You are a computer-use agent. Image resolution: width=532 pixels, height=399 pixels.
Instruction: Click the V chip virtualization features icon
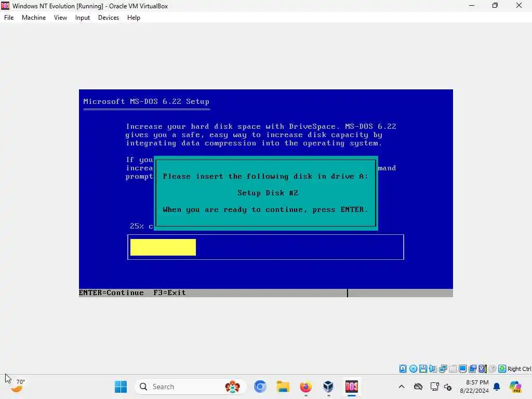[483, 369]
